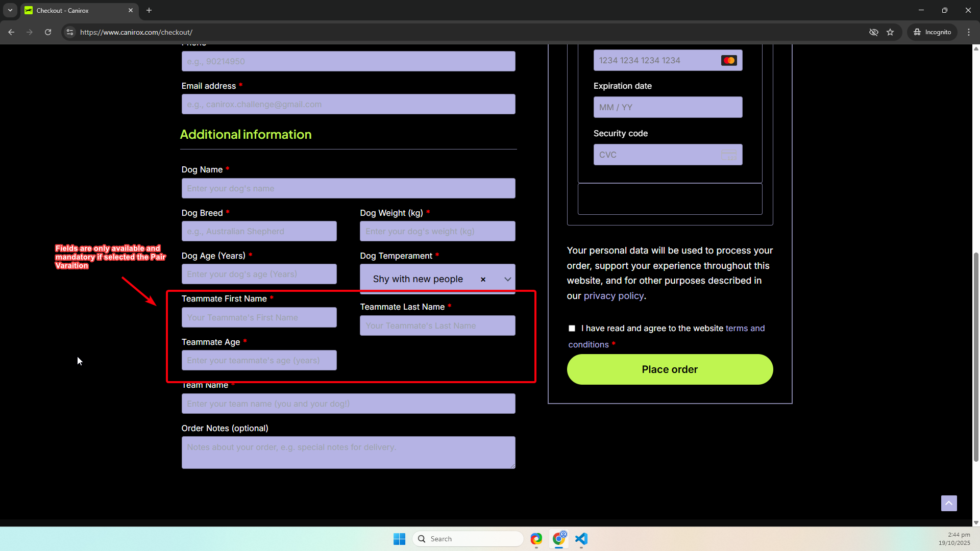Click the reload page icon

[x=48, y=32]
